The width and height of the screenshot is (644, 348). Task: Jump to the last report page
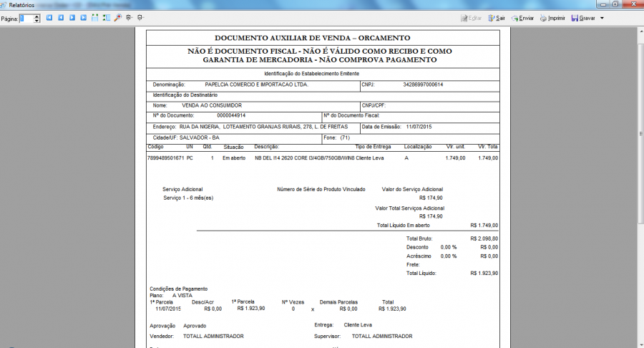click(x=83, y=18)
